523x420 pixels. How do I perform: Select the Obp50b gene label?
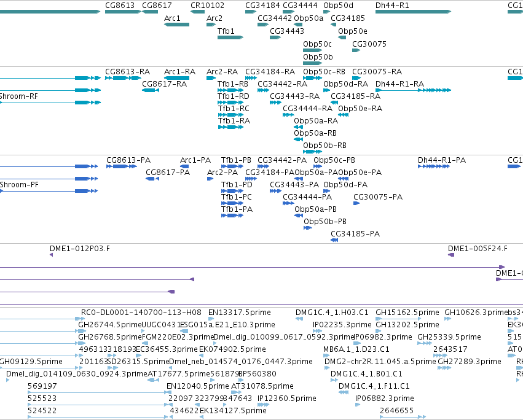tap(318, 57)
